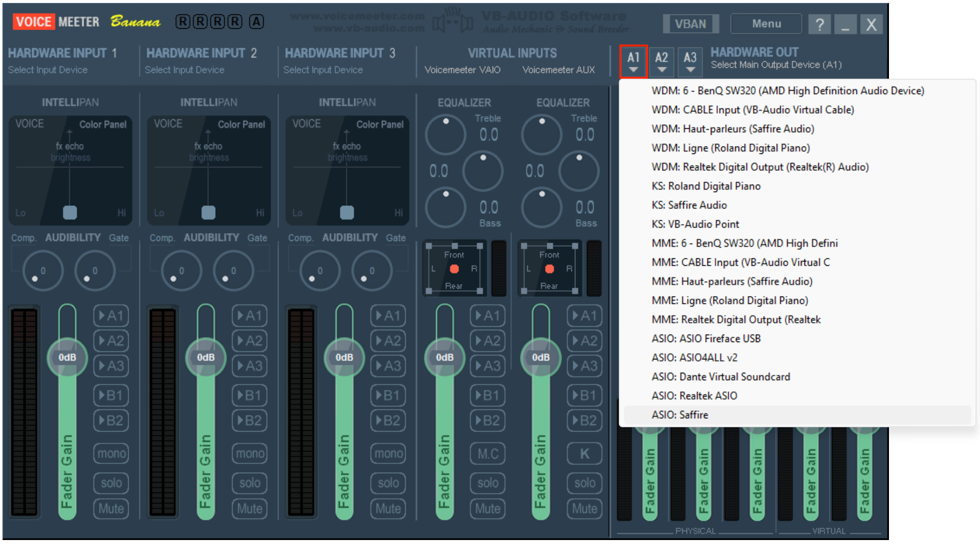This screenshot has height=544, width=980.
Task: Click Front/Rear pan dot on Voicemeeter AUX
Action: [x=549, y=269]
